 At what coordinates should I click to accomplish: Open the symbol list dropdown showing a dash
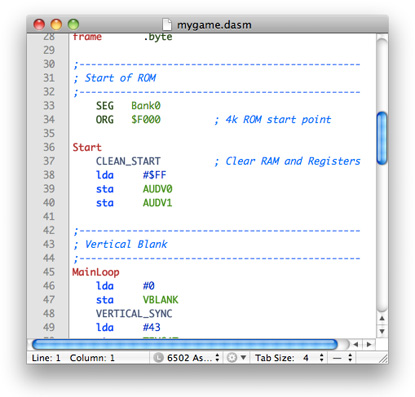click(342, 358)
